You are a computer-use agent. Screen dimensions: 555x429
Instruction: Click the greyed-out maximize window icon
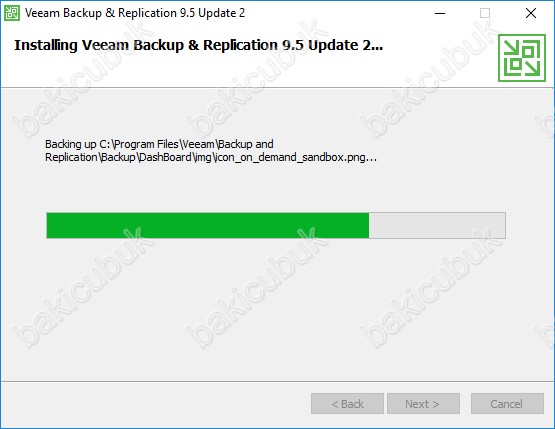point(485,13)
